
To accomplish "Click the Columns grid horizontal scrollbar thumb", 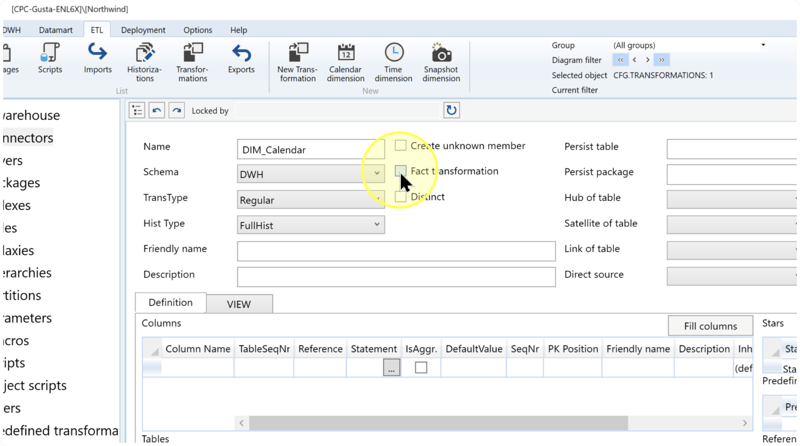I will [439, 423].
